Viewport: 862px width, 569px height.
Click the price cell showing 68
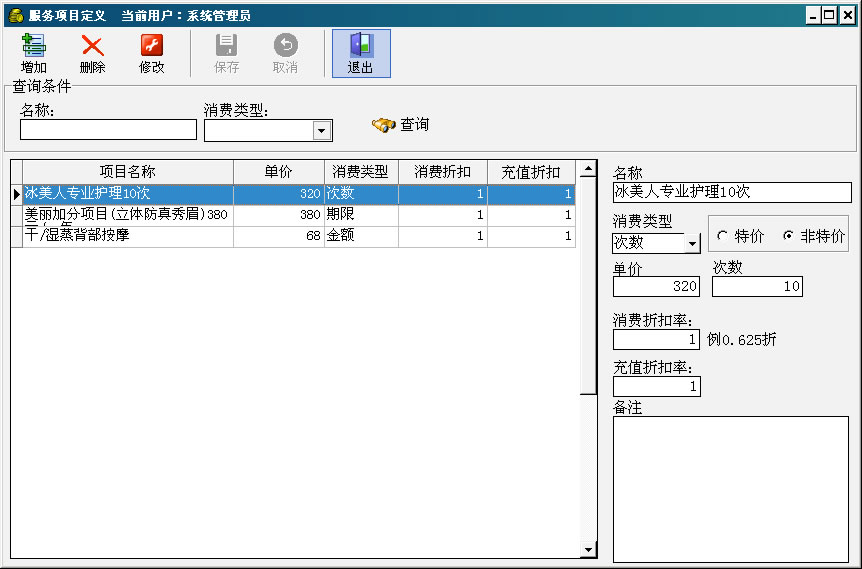pyautogui.click(x=279, y=236)
